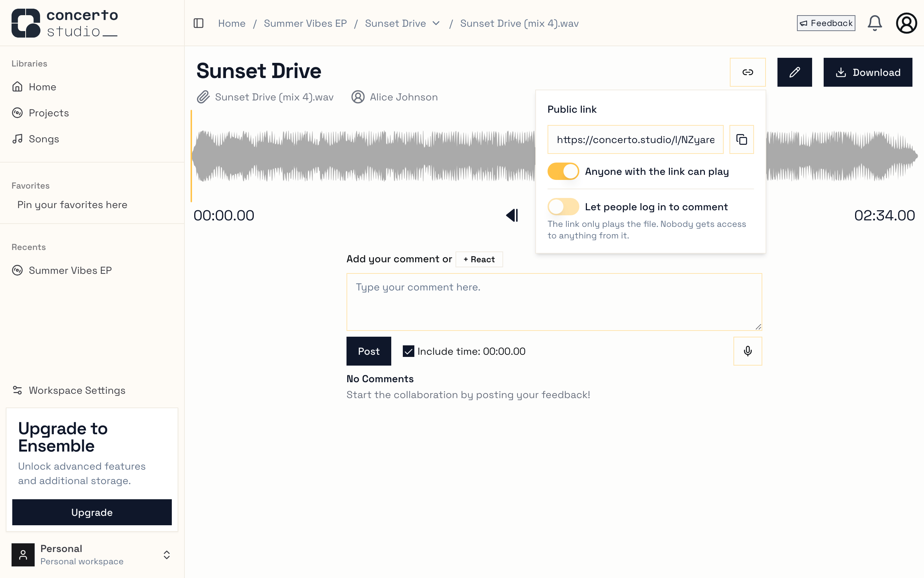
Task: Click the paperclip attachment icon
Action: pyautogui.click(x=203, y=97)
